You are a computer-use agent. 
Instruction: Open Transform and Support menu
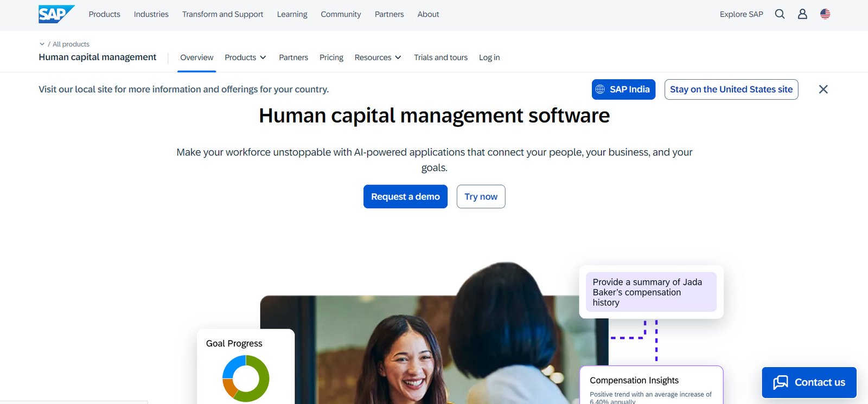222,14
